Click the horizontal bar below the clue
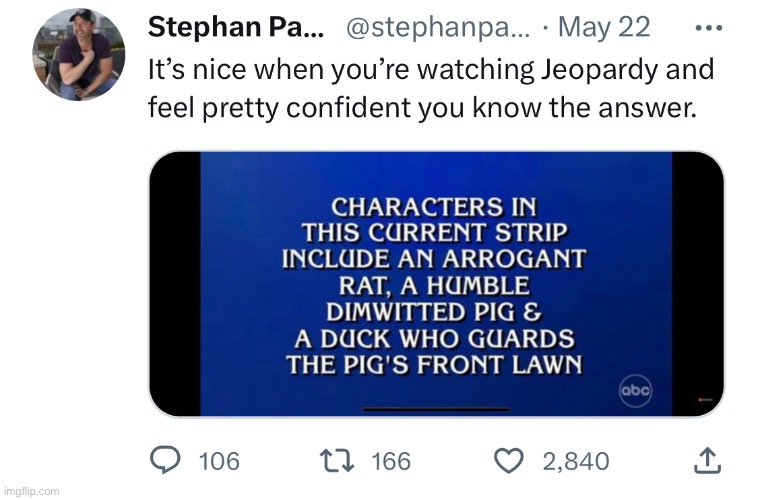 (437, 410)
